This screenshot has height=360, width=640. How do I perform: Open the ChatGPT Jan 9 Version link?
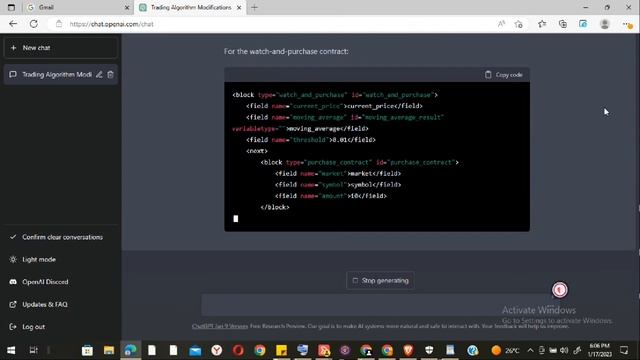(x=220, y=326)
